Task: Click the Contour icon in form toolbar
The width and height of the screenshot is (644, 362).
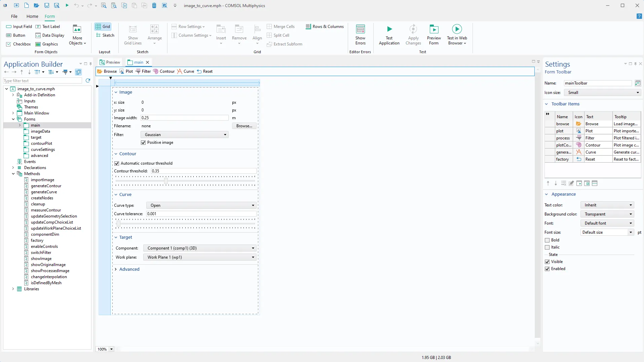Action: point(156,71)
